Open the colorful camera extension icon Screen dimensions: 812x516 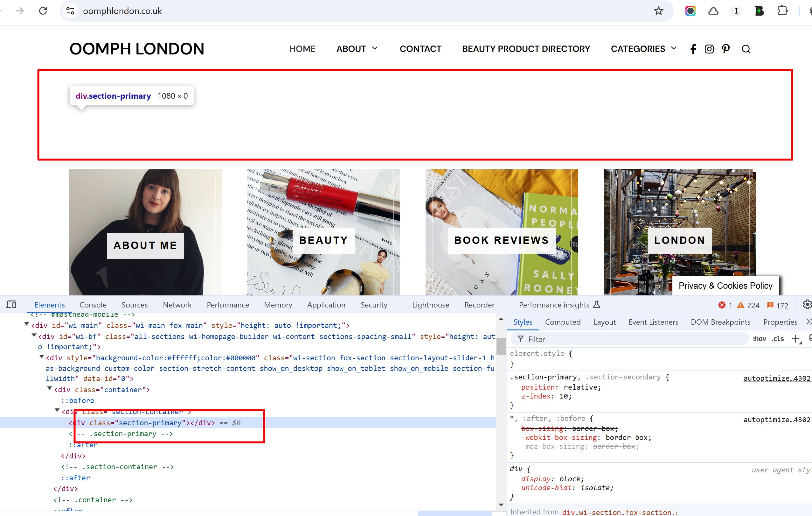(690, 11)
